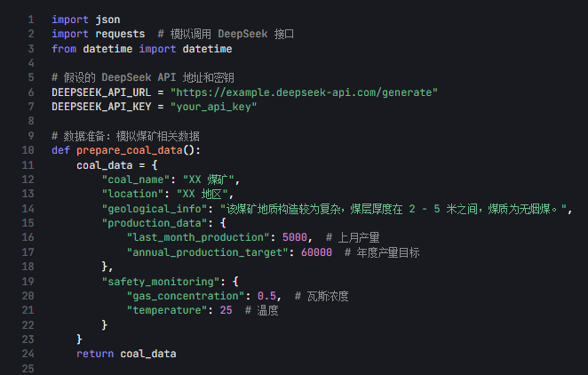Click the def keyword on line 10

pos(60,150)
